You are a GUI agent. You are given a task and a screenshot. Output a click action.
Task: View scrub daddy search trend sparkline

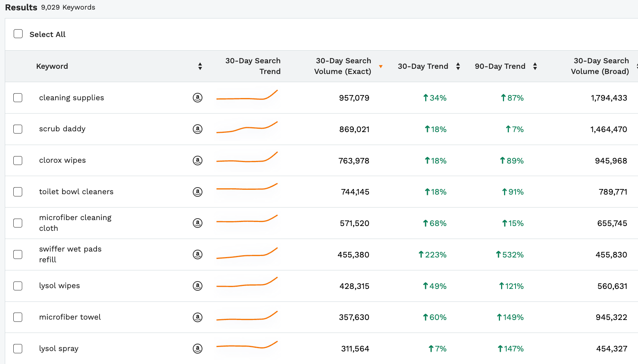247,127
